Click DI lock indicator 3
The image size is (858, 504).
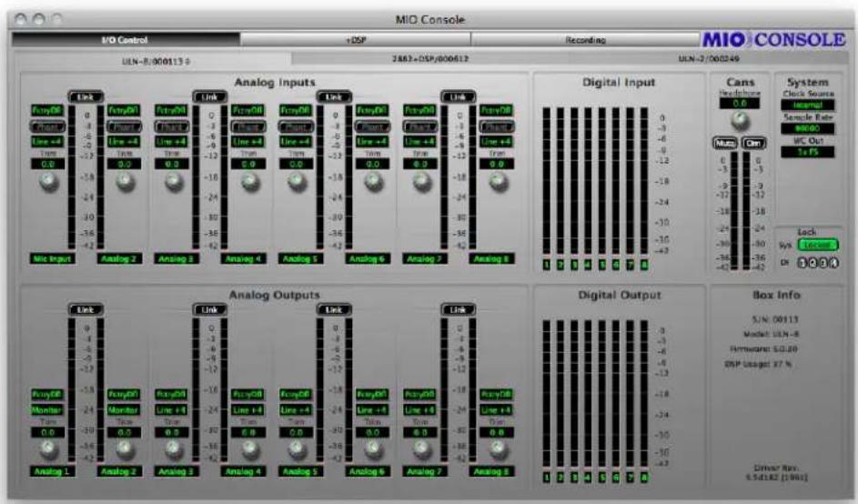pos(823,263)
